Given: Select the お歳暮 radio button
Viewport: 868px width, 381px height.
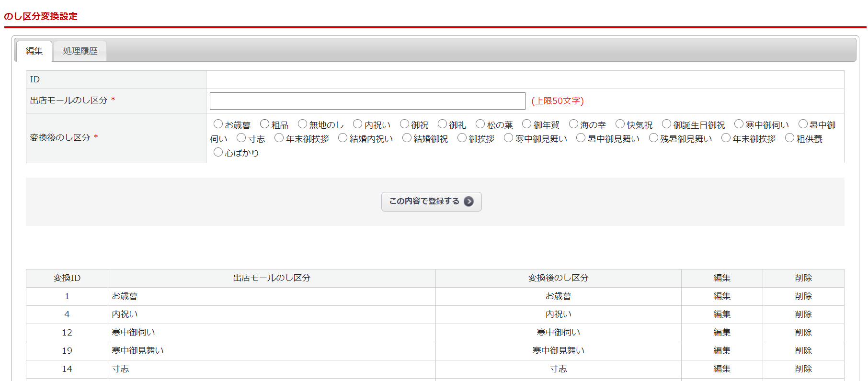Looking at the screenshot, I should pyautogui.click(x=218, y=124).
